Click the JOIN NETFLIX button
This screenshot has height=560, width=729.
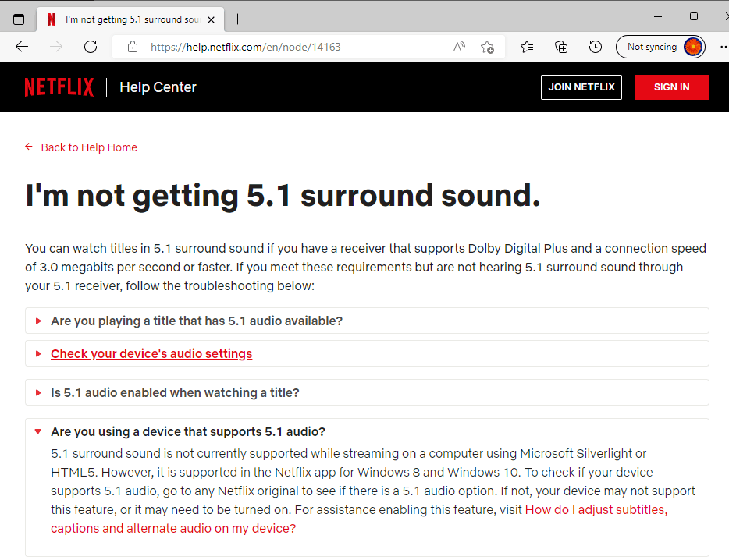581,87
